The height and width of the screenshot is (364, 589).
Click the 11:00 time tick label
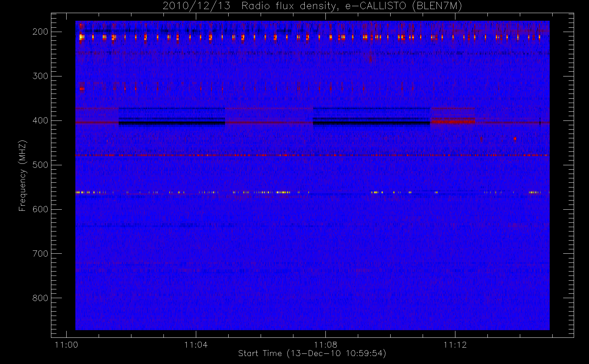point(66,345)
